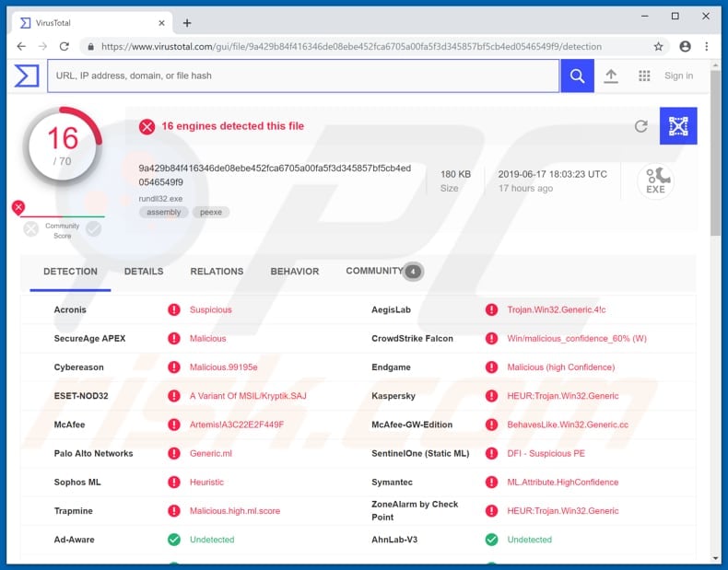Click the Kaspersky alert icon
Viewport: 728px width, 570px height.
point(491,396)
